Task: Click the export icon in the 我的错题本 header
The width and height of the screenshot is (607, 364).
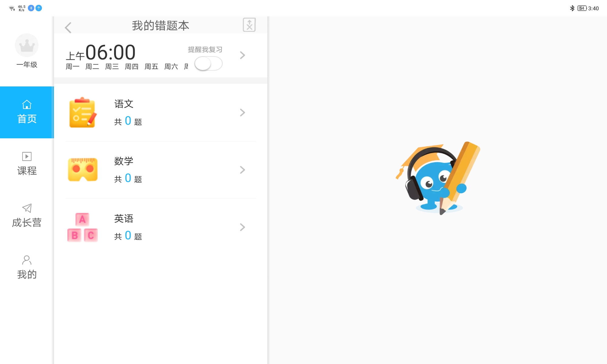Action: coord(249,25)
